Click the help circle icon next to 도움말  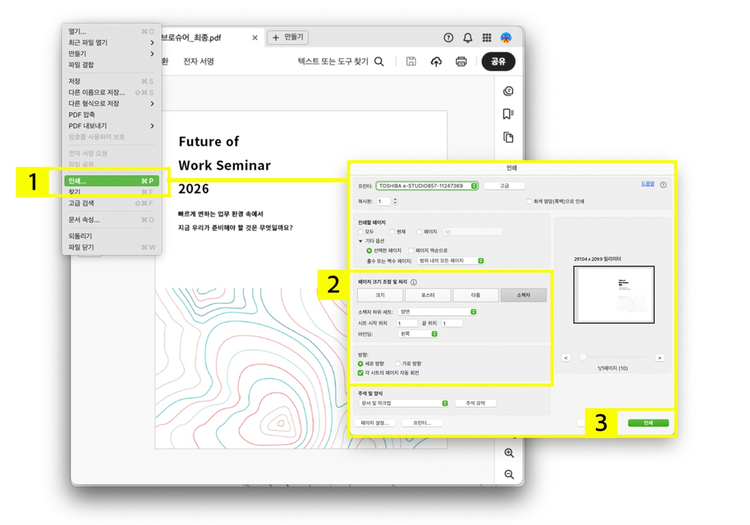pyautogui.click(x=663, y=185)
